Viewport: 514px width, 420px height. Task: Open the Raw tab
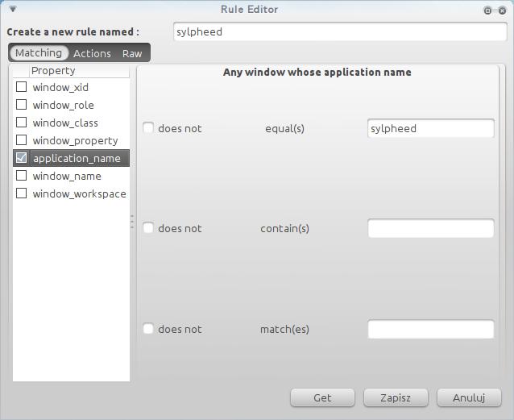click(x=132, y=53)
